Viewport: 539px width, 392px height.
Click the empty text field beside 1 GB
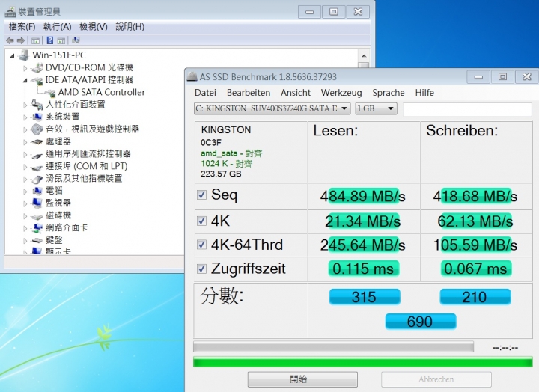(x=467, y=109)
